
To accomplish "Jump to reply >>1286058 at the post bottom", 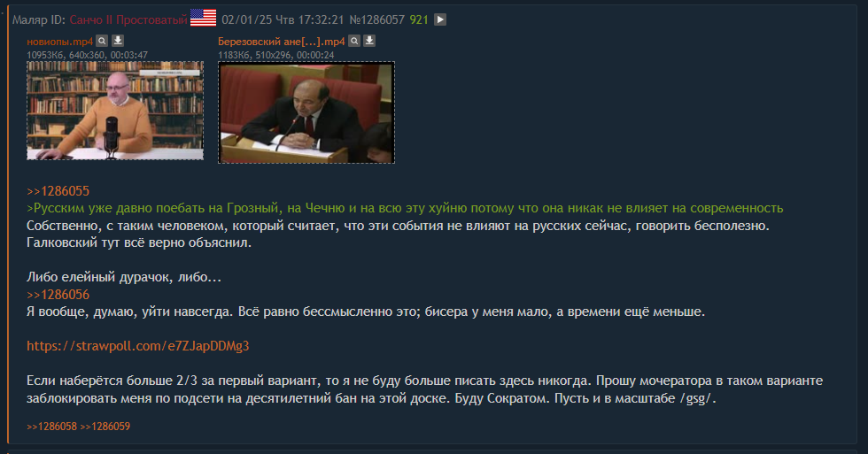I will [x=51, y=427].
